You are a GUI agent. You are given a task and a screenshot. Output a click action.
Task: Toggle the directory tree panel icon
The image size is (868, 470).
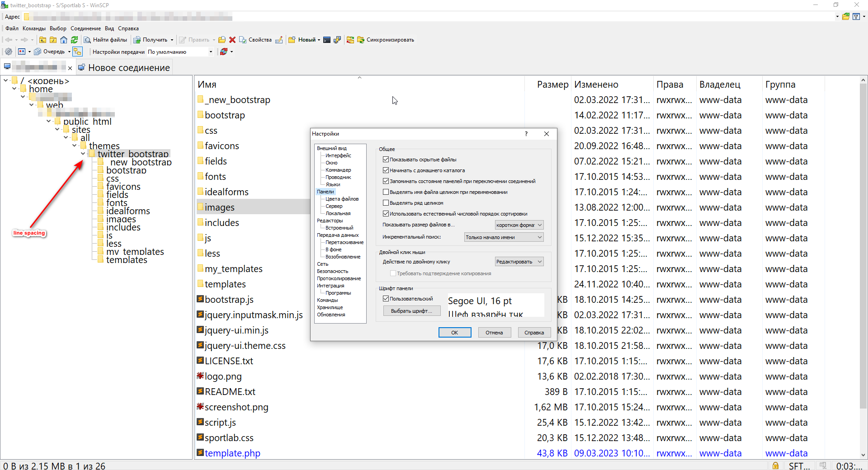(78, 52)
